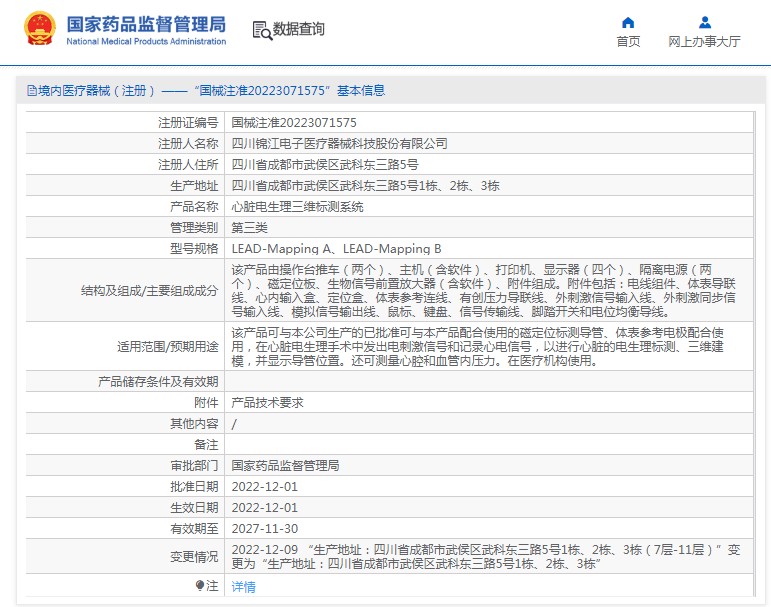Click the 结构及组成 description text

pos(483,290)
